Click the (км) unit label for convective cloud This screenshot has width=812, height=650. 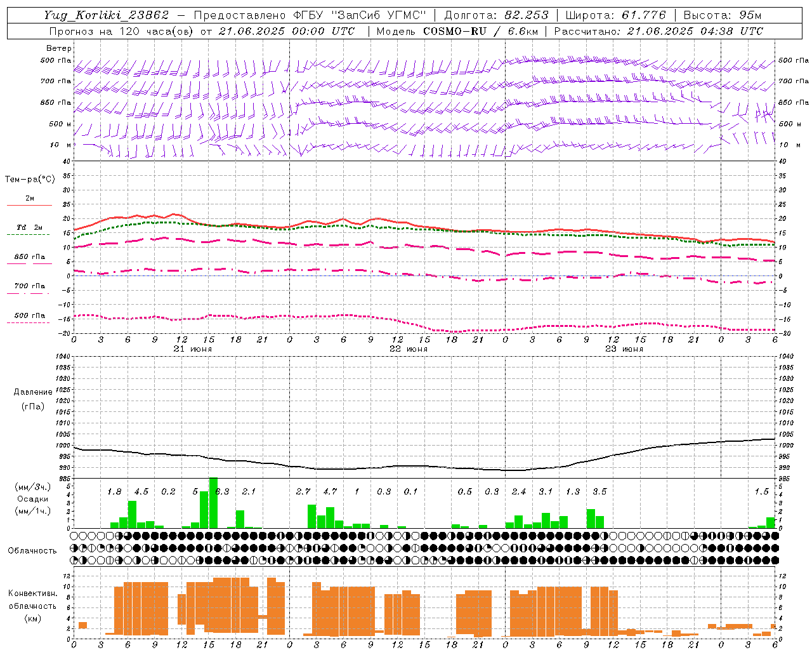tap(32, 618)
